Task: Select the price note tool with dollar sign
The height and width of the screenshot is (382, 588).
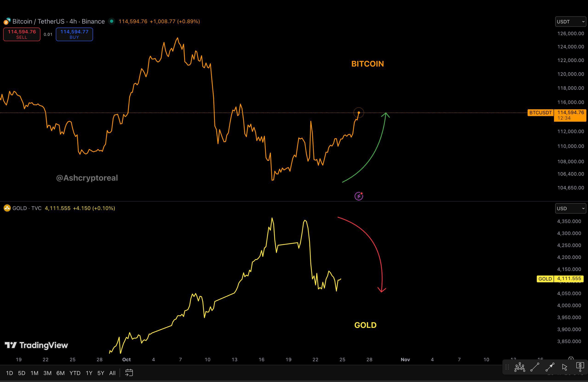Action: tap(580, 367)
